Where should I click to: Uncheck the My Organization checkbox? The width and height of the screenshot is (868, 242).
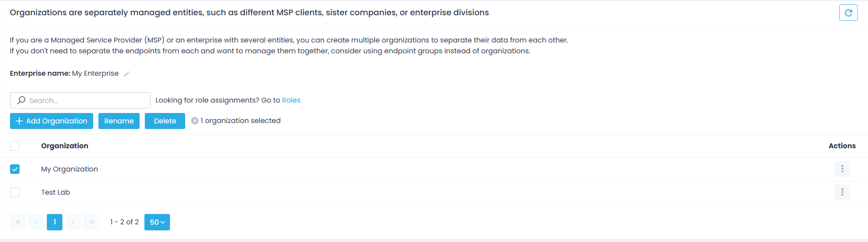[15, 169]
